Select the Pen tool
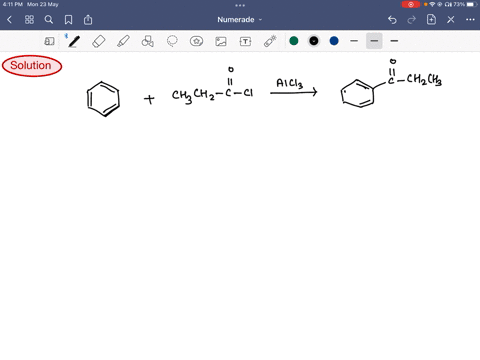Screen dimensions: 480x360 (x=74, y=41)
